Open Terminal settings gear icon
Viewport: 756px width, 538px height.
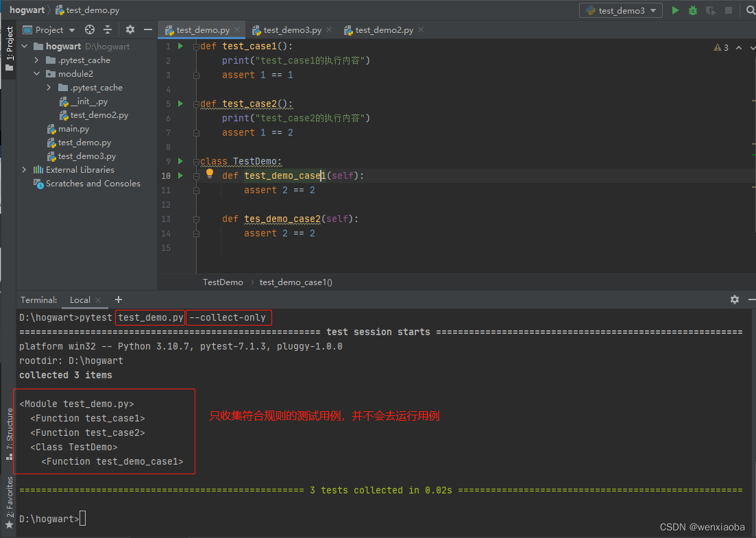coord(735,299)
